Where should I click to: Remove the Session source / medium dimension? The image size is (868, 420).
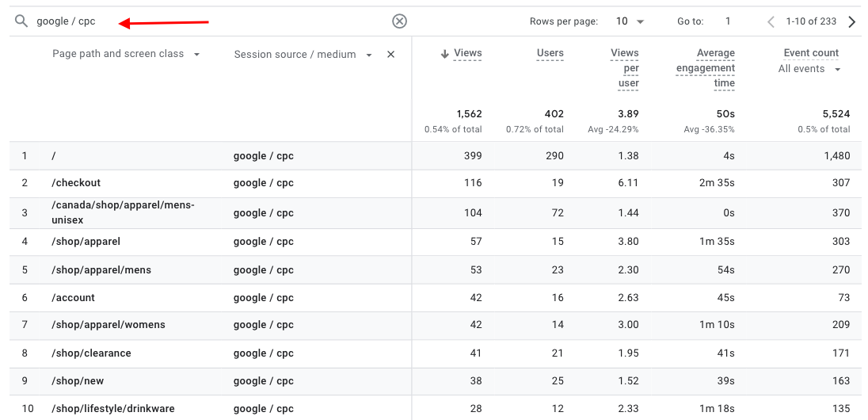[x=390, y=55]
